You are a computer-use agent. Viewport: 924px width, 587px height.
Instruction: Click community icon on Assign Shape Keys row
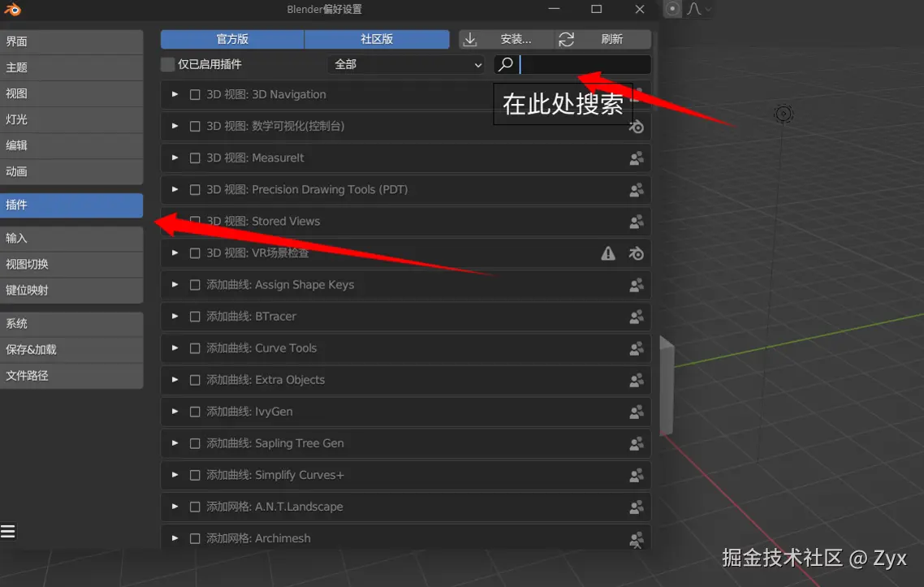[637, 286]
